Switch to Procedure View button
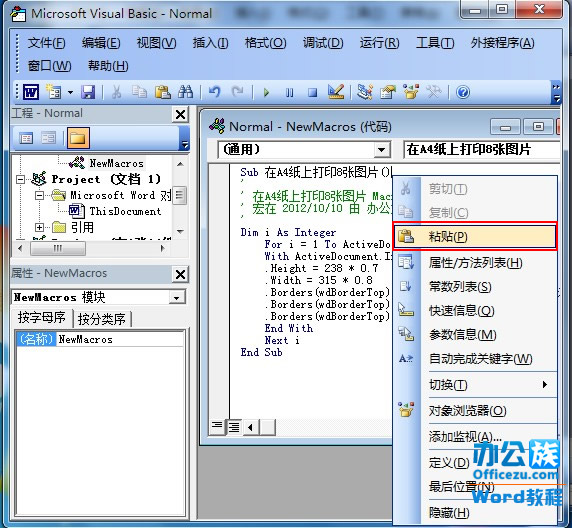This screenshot has width=572, height=528. pyautogui.click(x=217, y=426)
